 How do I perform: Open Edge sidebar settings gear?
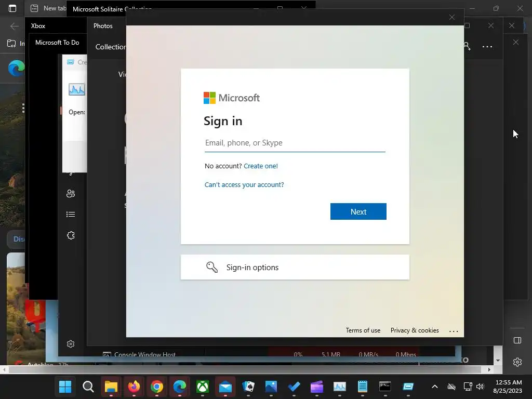click(x=517, y=362)
